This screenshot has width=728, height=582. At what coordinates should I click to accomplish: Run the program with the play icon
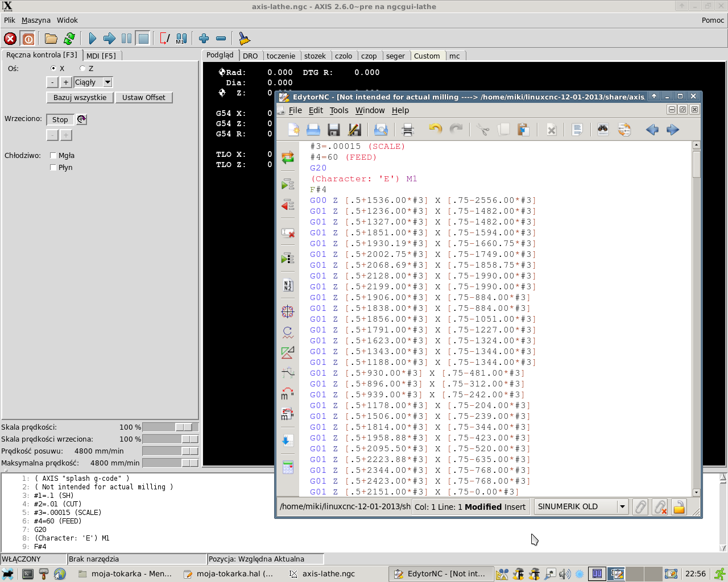(93, 39)
